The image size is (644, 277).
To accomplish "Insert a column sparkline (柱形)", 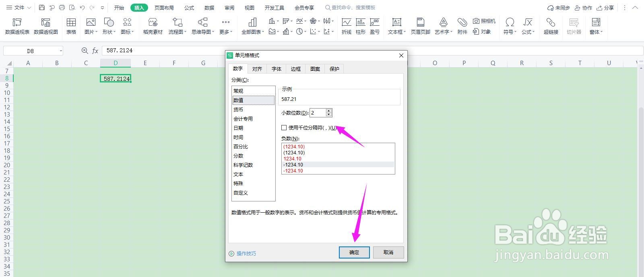I will (361, 26).
